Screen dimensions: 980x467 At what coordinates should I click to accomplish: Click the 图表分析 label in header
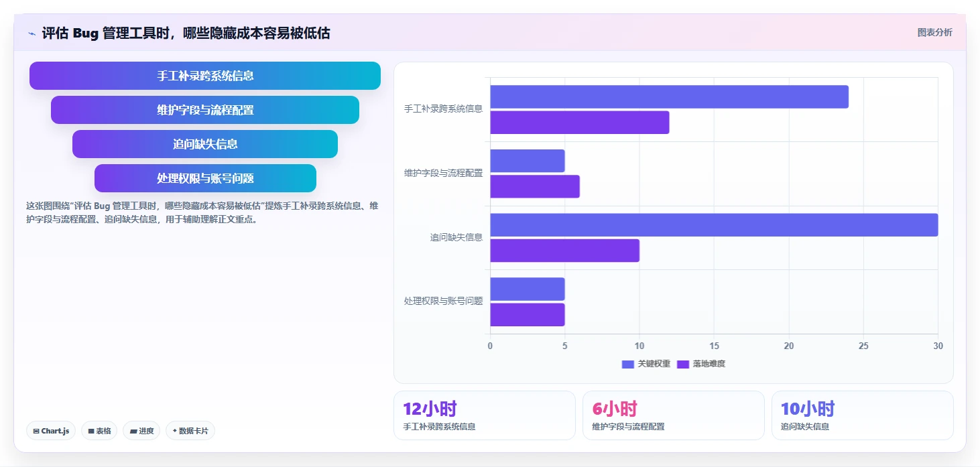point(934,32)
